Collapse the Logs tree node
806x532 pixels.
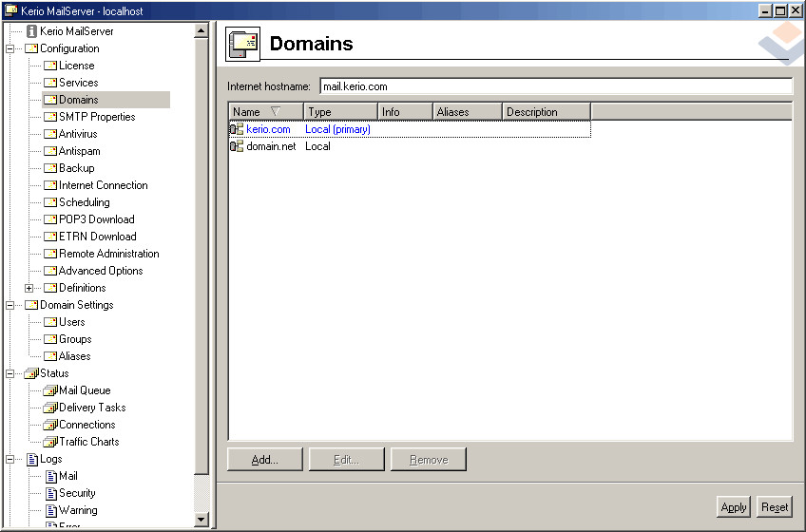(x=10, y=459)
